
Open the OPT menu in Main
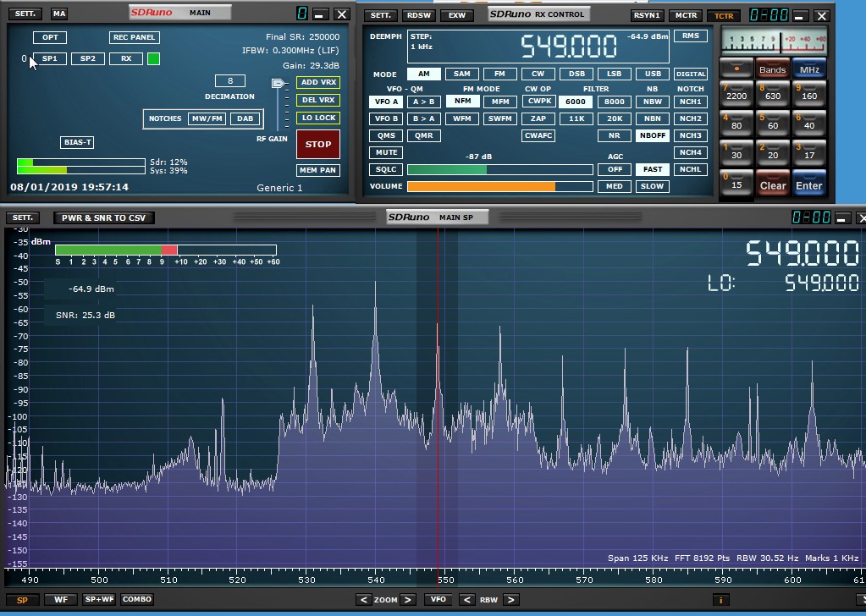tap(50, 37)
